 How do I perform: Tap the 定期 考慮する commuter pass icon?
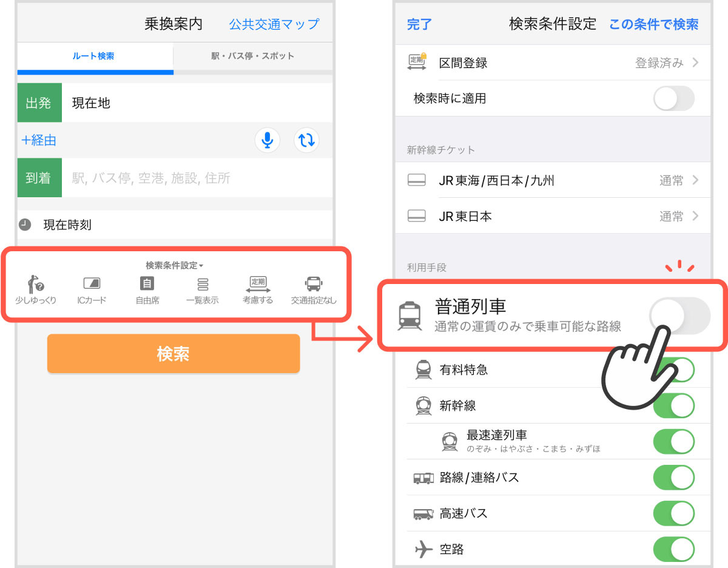pos(258,289)
